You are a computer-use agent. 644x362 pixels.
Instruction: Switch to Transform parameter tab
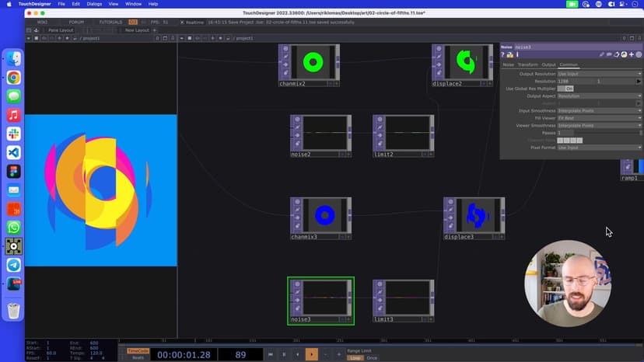(x=527, y=64)
